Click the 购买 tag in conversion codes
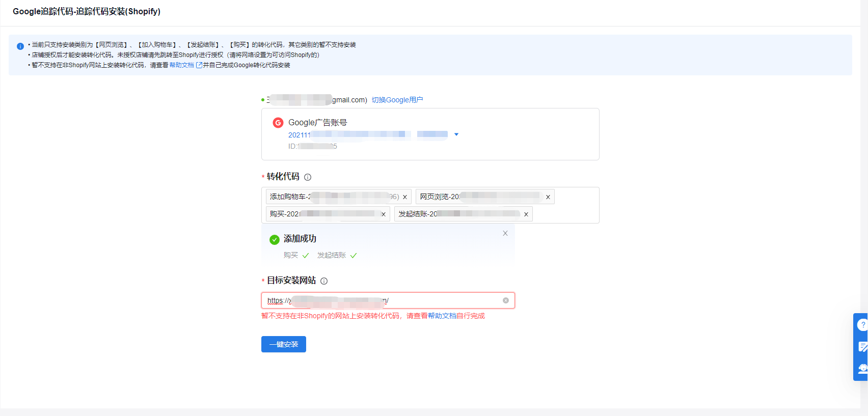This screenshot has height=416, width=868. [328, 214]
